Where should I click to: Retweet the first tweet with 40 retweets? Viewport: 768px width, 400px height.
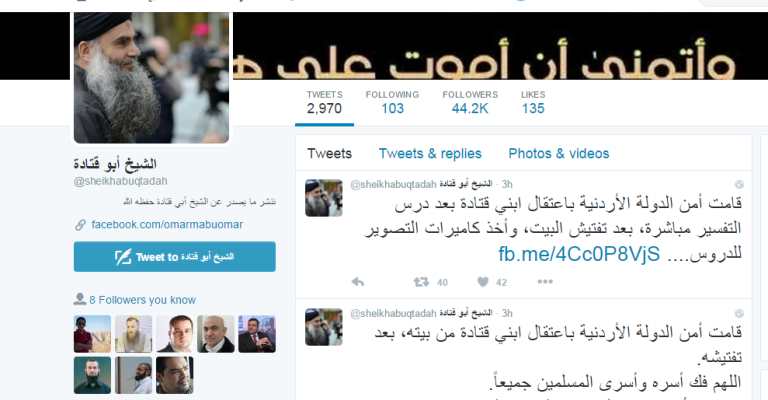421,282
